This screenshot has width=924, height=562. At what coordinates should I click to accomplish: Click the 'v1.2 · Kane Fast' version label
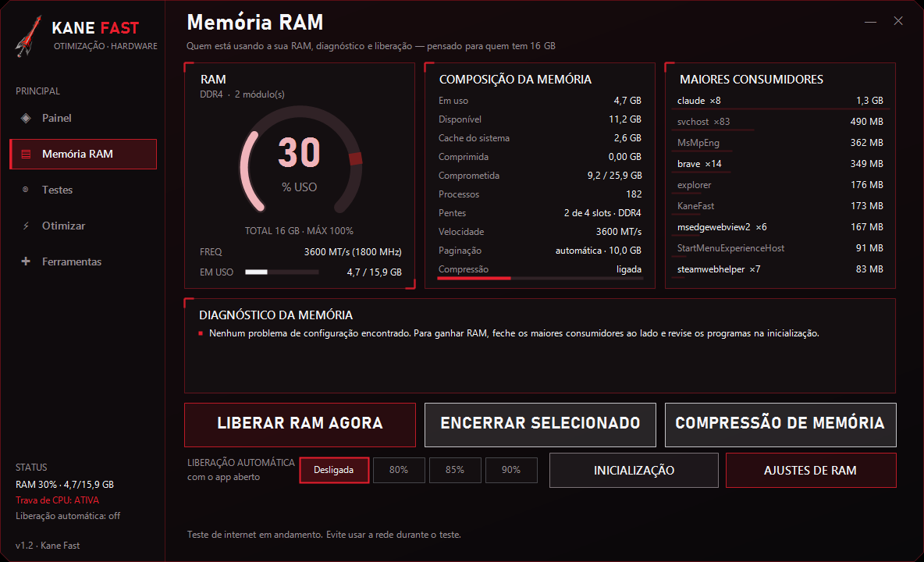[x=48, y=546]
